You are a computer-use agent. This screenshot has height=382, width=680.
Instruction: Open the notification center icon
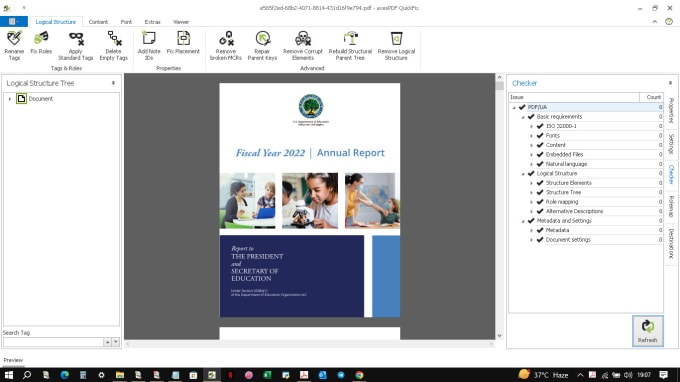point(663,375)
